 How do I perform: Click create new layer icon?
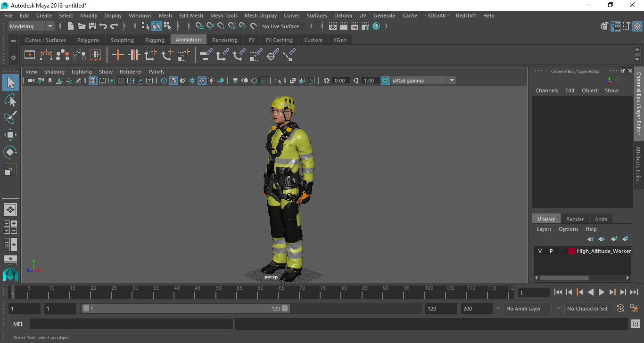pyautogui.click(x=614, y=239)
